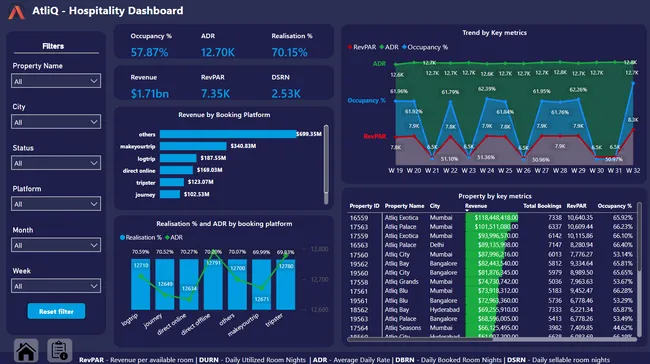Click the property table vertical scrollbar
Viewport: 650px width, 364px height.
639,236
